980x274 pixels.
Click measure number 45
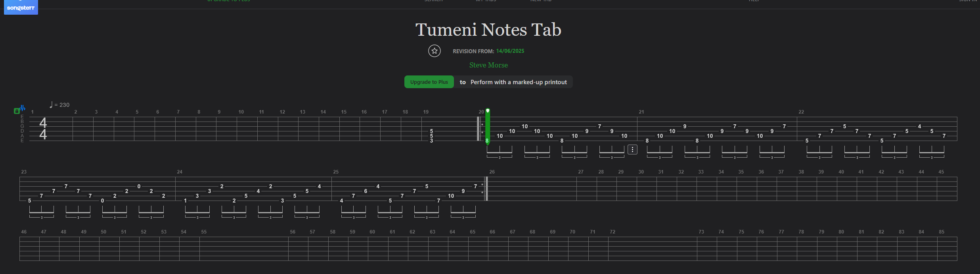coord(941,172)
